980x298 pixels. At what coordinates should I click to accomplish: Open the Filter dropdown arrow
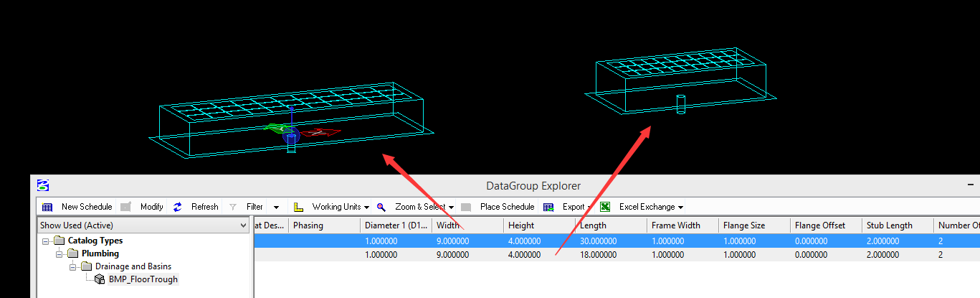tap(276, 207)
